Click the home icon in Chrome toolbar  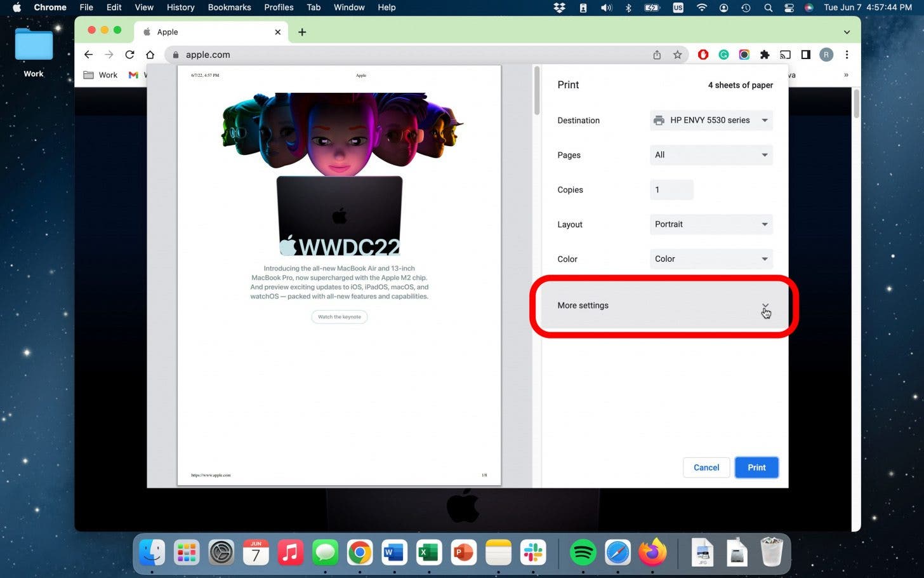(x=150, y=55)
